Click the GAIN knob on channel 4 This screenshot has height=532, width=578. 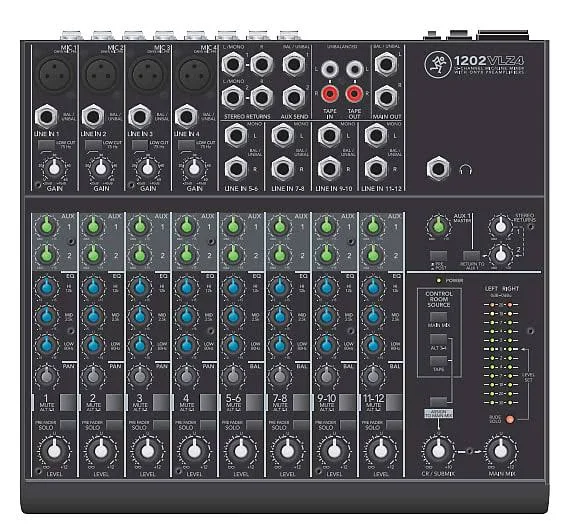point(194,168)
